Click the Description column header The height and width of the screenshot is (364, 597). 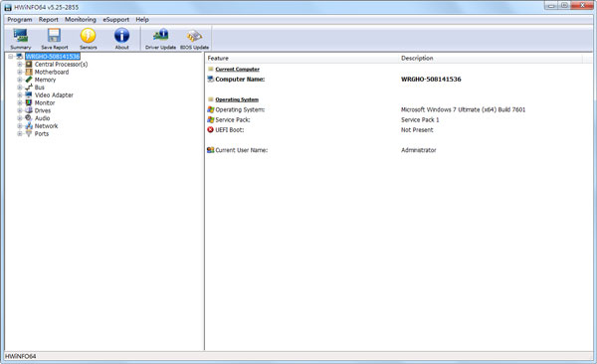tap(491, 59)
